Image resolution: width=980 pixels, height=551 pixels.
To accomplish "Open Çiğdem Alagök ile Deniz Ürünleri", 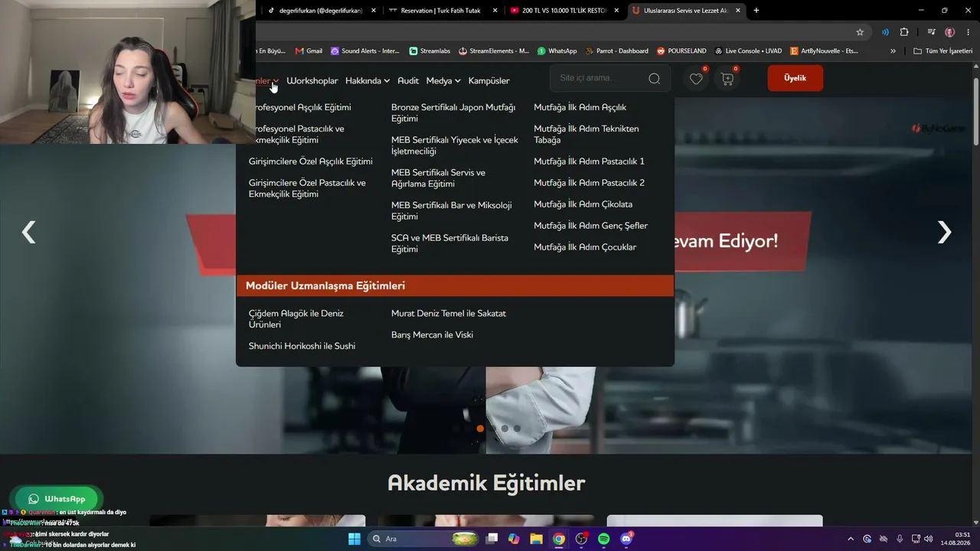I will [x=296, y=319].
